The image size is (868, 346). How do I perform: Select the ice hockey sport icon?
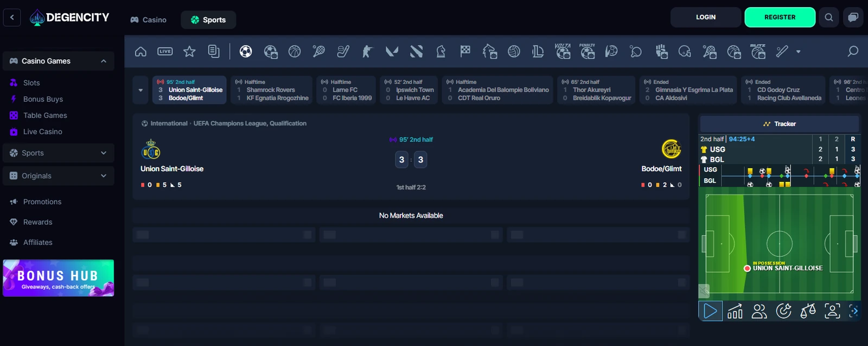tap(343, 52)
